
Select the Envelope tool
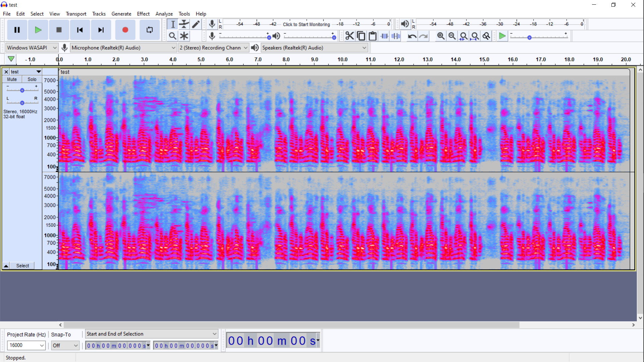[x=184, y=24]
